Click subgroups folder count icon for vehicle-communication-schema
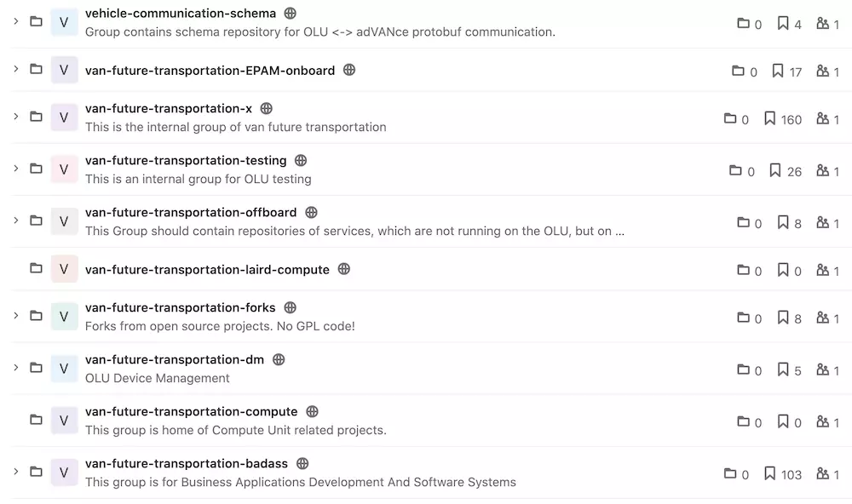This screenshot has height=504, width=852. click(x=743, y=23)
